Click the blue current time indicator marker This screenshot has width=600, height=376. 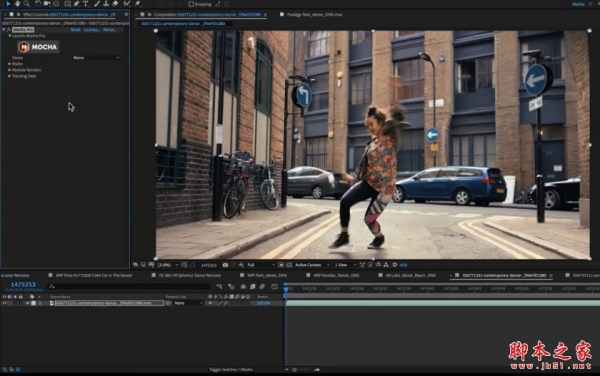tap(286, 289)
